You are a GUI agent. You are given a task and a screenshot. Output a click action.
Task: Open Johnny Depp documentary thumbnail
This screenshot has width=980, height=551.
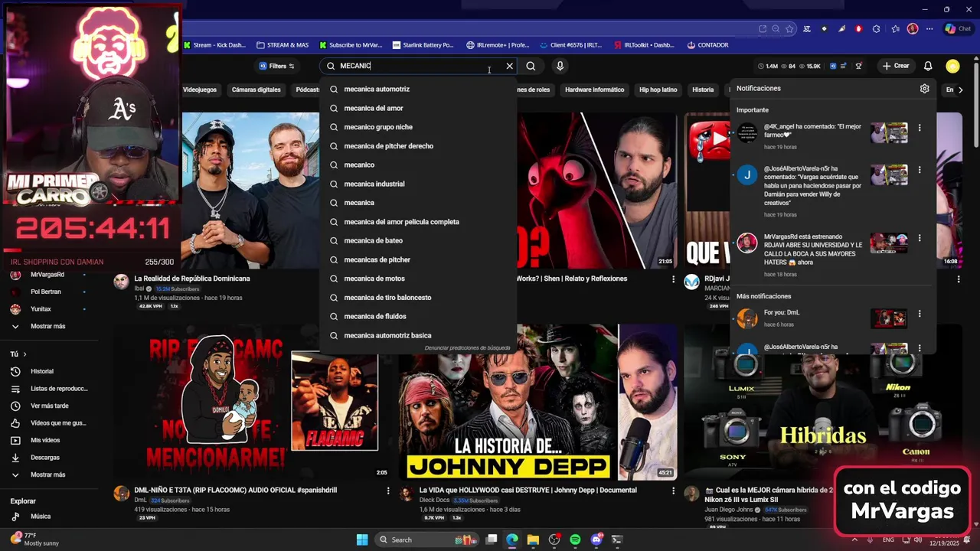pyautogui.click(x=537, y=403)
